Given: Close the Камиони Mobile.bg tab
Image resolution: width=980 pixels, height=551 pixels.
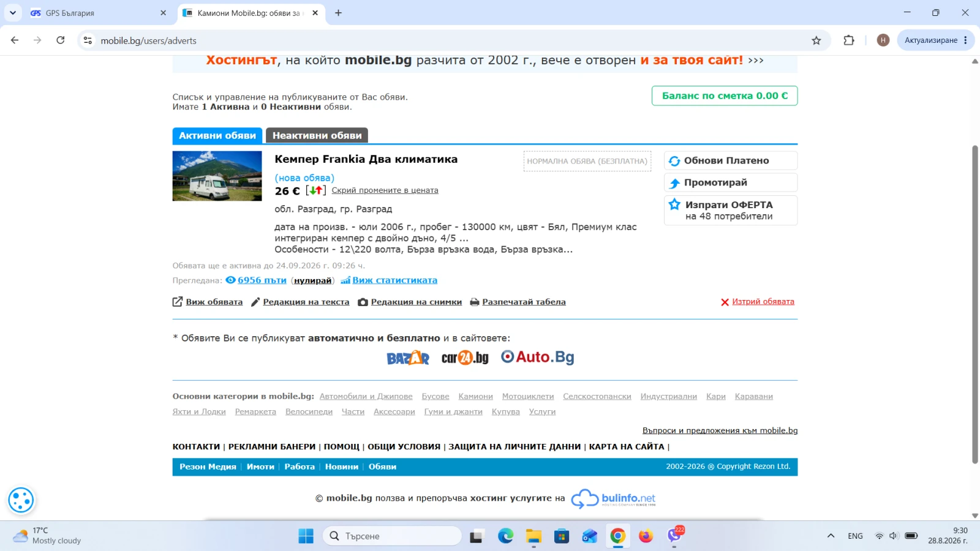Looking at the screenshot, I should (315, 13).
